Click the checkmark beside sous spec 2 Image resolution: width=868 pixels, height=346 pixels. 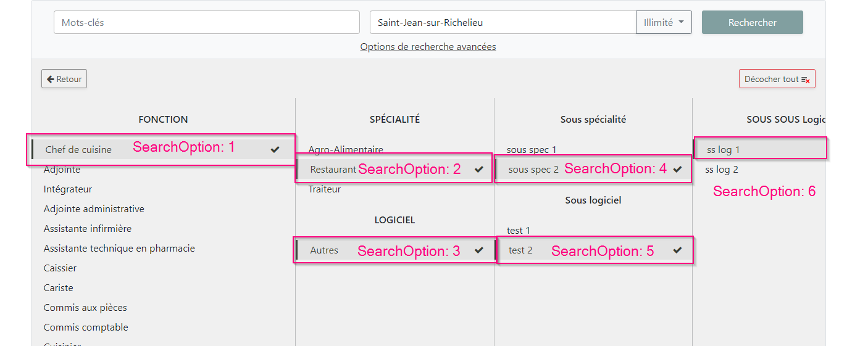[677, 169]
